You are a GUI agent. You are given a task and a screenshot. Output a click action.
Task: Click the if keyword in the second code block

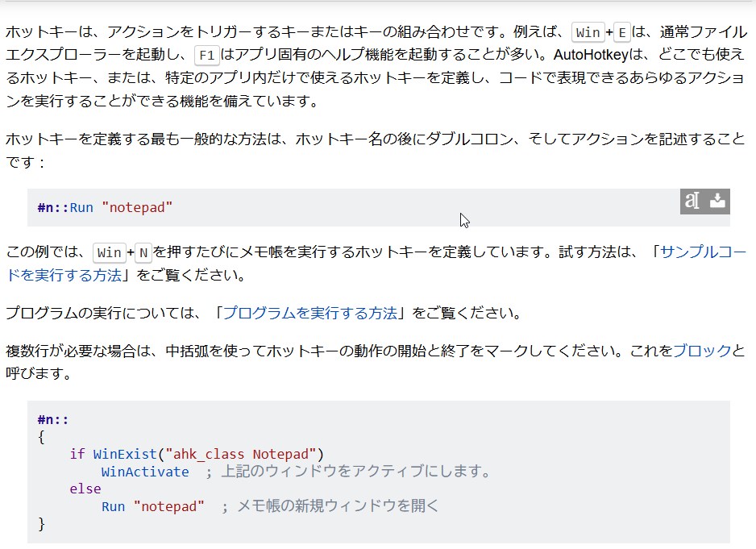[77, 453]
